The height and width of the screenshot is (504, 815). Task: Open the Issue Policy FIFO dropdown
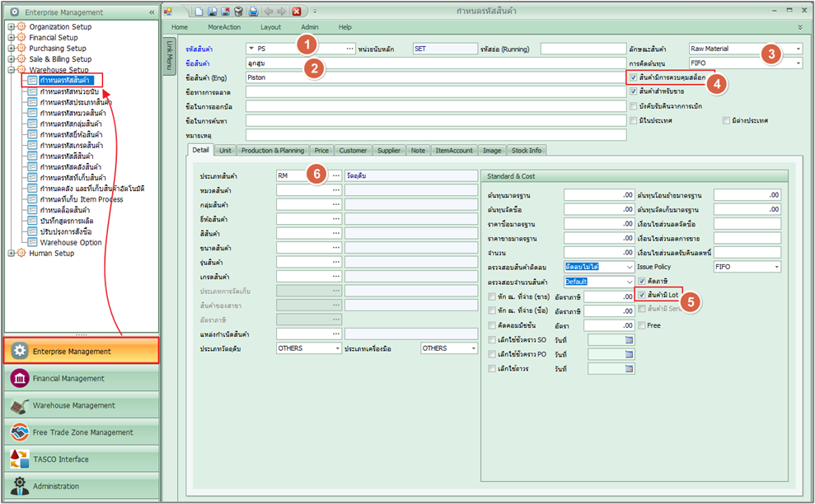click(x=775, y=267)
